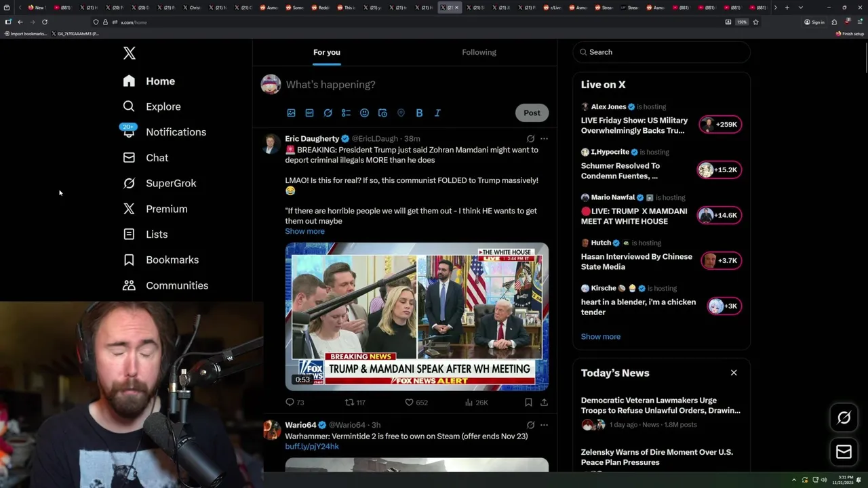Switch to the Following tab
Viewport: 868px width, 488px height.
tap(479, 52)
